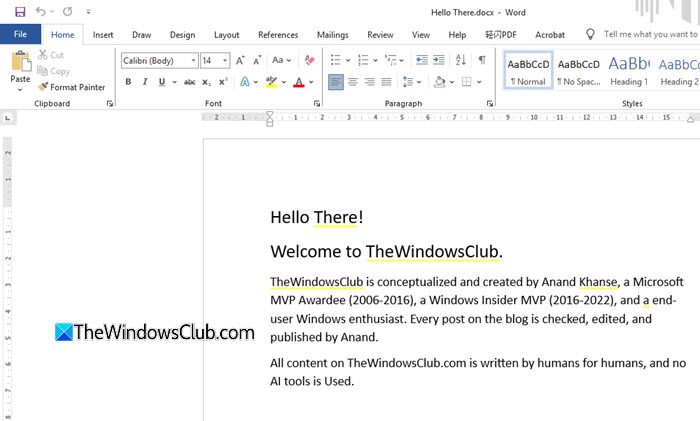This screenshot has height=421, width=700.
Task: Click the Increase Font Size icon
Action: tap(240, 60)
